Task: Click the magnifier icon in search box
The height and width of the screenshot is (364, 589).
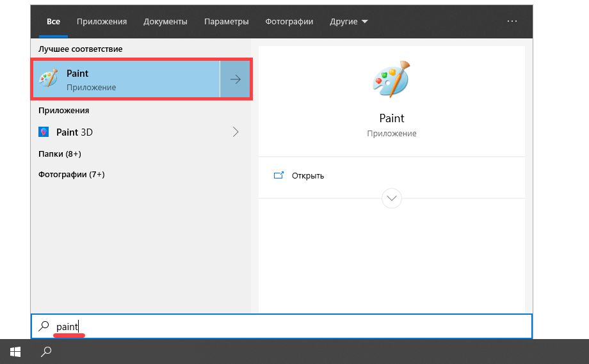Action: (44, 326)
